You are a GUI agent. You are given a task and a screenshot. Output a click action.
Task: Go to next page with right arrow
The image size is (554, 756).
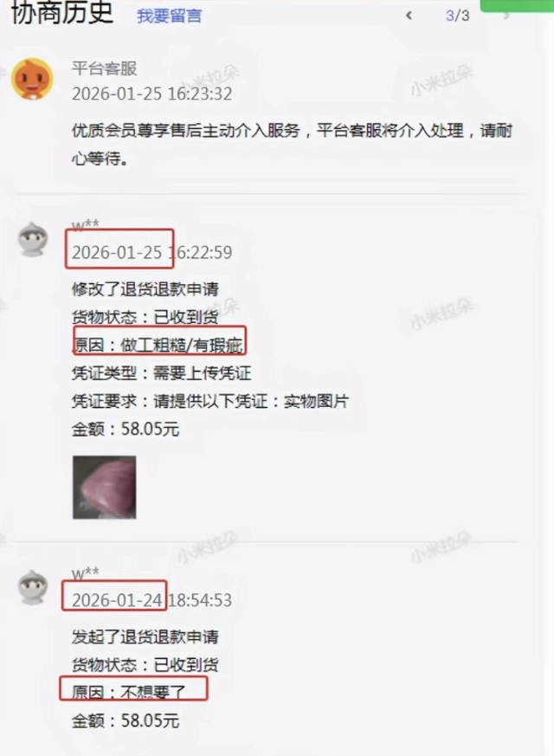click(x=506, y=16)
